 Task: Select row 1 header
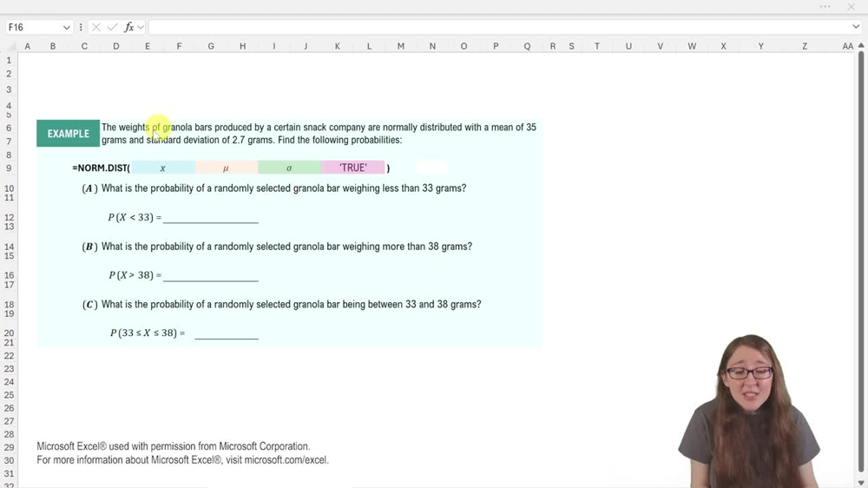pyautogui.click(x=9, y=61)
